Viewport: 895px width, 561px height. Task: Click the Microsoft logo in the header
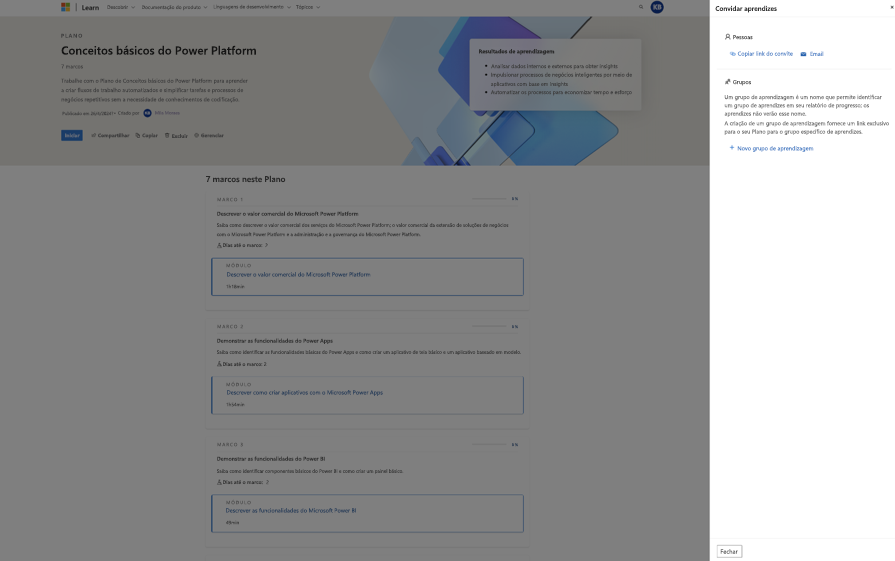[66, 7]
